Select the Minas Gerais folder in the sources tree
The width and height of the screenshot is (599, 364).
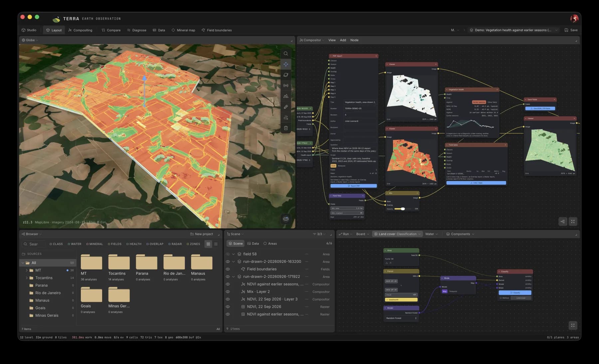click(x=48, y=315)
